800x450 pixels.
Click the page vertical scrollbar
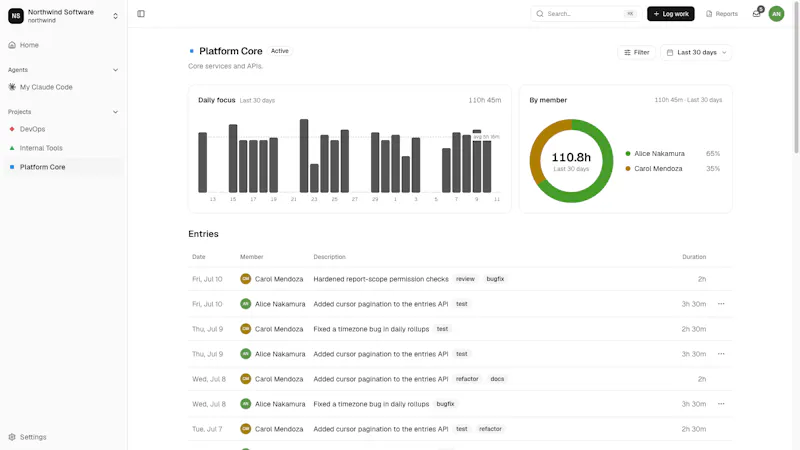tap(796, 77)
